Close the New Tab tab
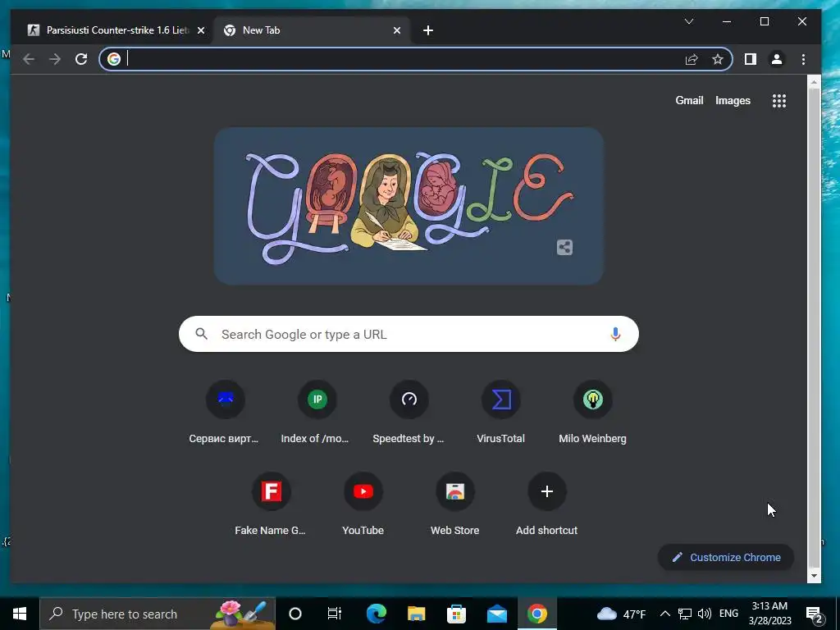 (397, 30)
